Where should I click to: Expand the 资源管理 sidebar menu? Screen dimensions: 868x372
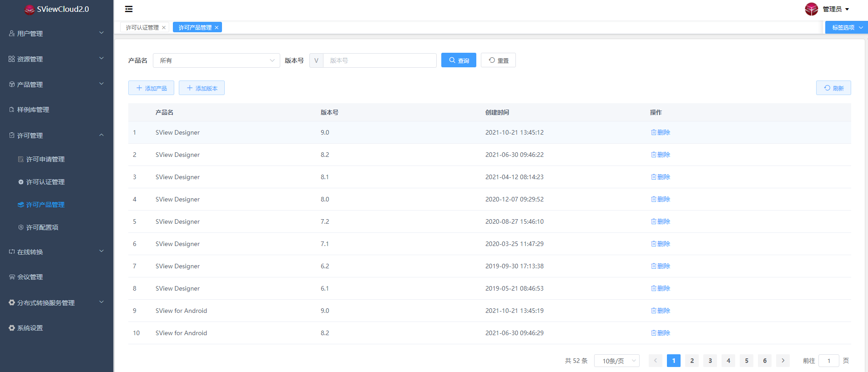pyautogui.click(x=101, y=58)
